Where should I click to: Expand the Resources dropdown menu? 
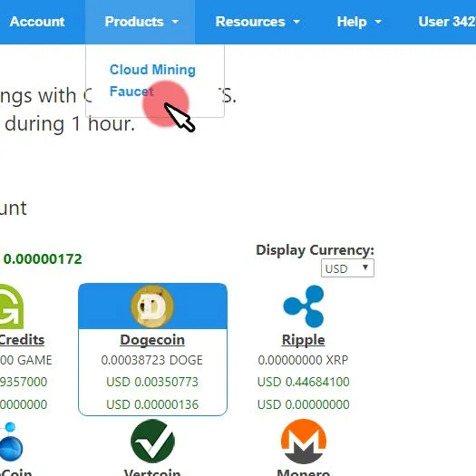[x=257, y=22]
